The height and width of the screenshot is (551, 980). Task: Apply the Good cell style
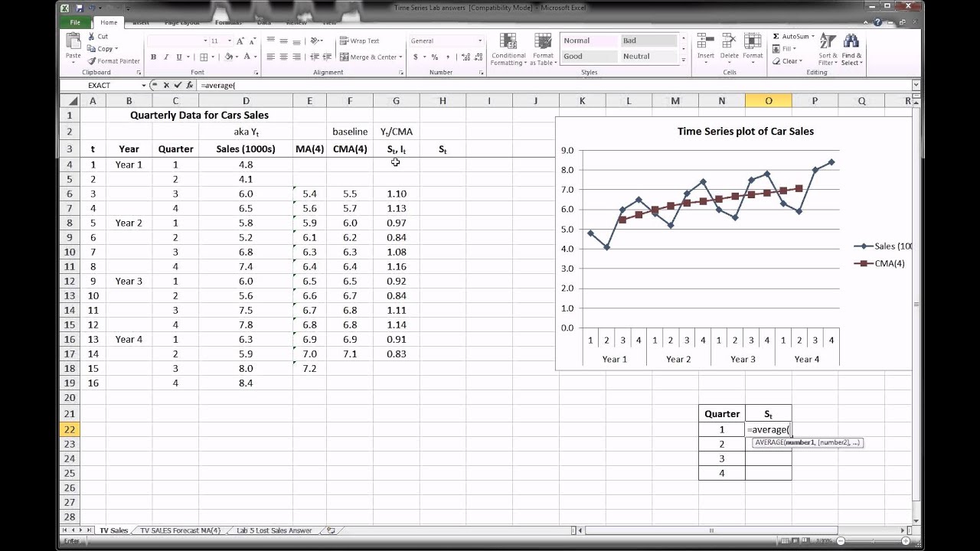click(x=590, y=56)
